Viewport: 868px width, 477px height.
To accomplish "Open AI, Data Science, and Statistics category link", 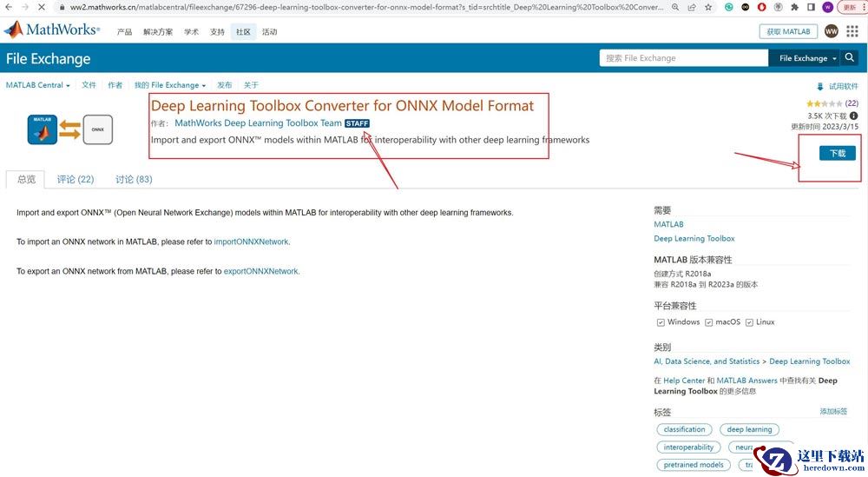I will pos(707,361).
